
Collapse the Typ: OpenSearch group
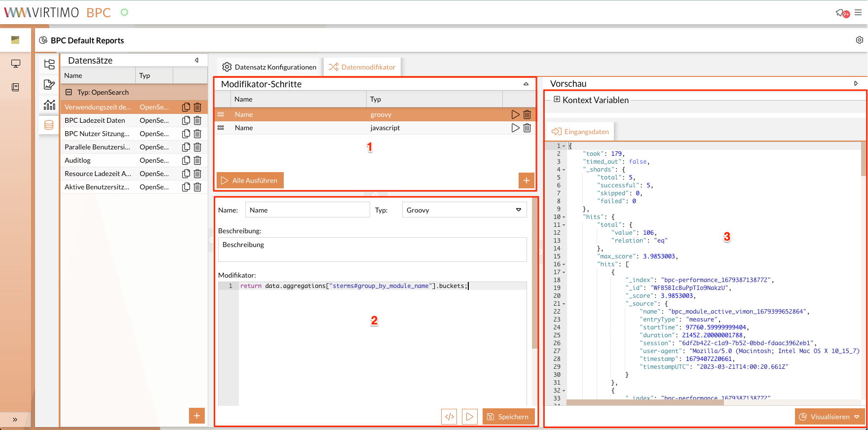(x=69, y=92)
